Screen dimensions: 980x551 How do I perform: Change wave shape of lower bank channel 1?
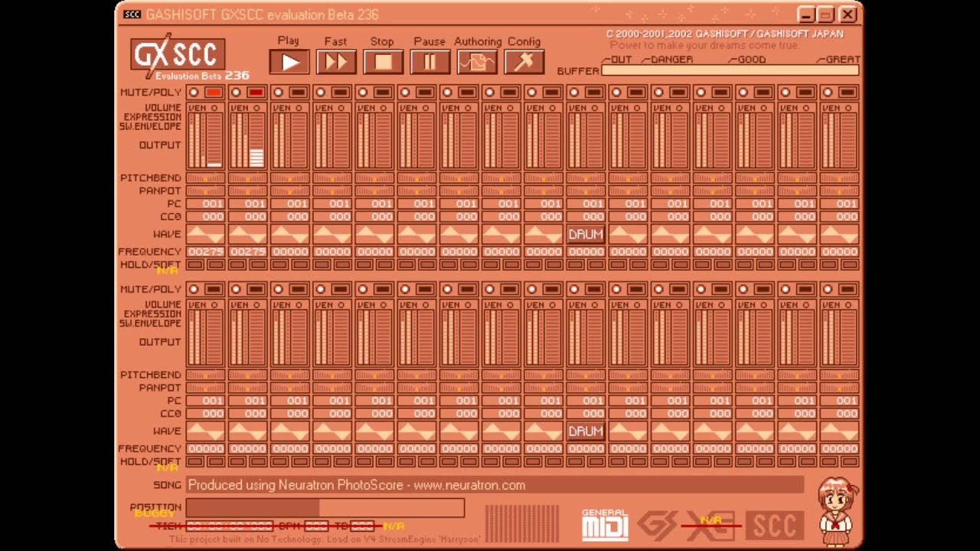click(x=206, y=431)
